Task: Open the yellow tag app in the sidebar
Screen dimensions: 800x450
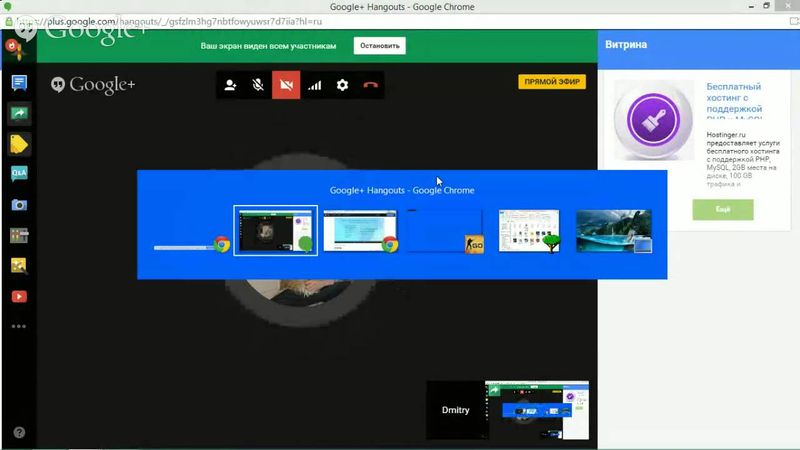Action: click(x=18, y=144)
